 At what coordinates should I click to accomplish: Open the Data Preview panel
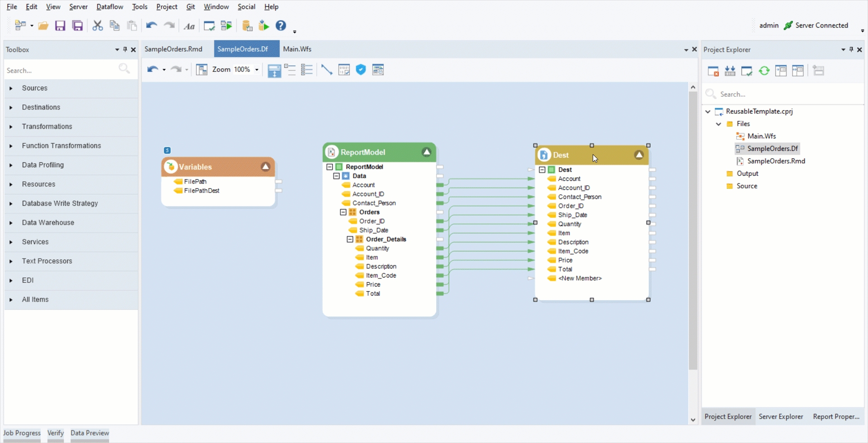(90, 433)
